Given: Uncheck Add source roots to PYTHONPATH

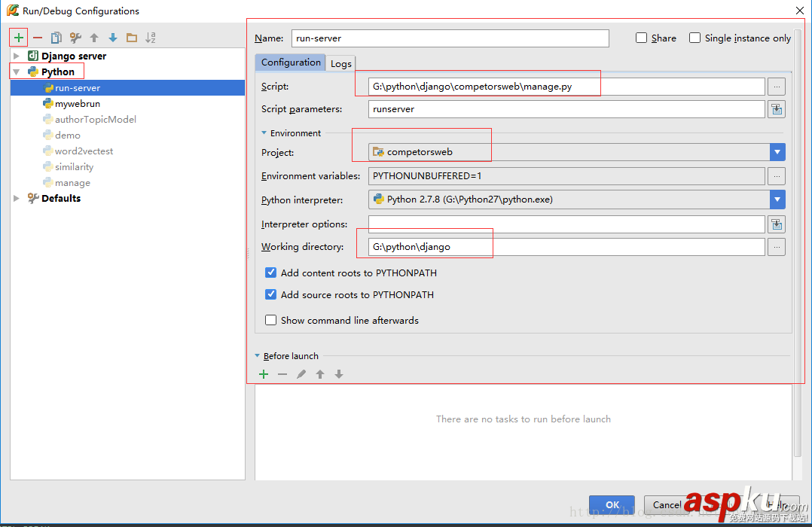Looking at the screenshot, I should pyautogui.click(x=271, y=294).
